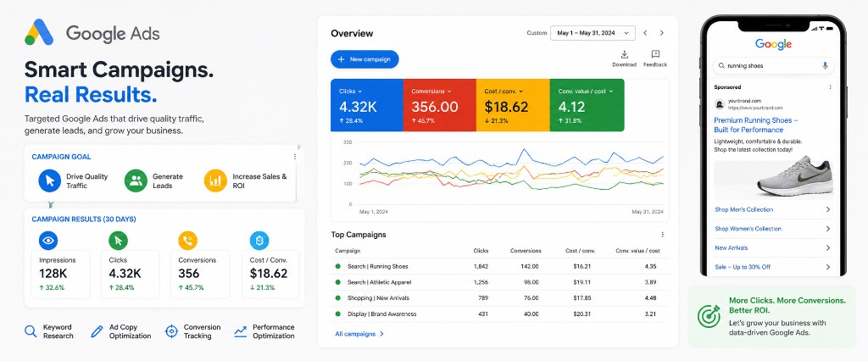Click the Keyword Research magnifier icon
The width and height of the screenshot is (868, 361).
(31, 331)
